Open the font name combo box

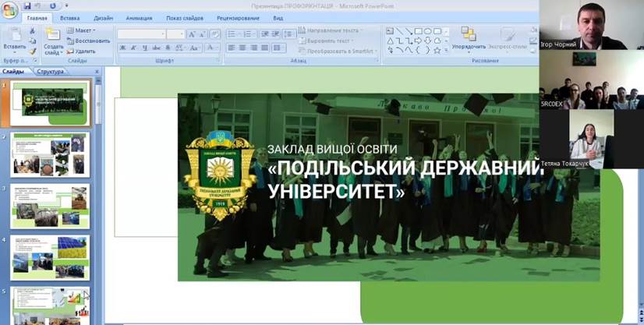pos(140,34)
